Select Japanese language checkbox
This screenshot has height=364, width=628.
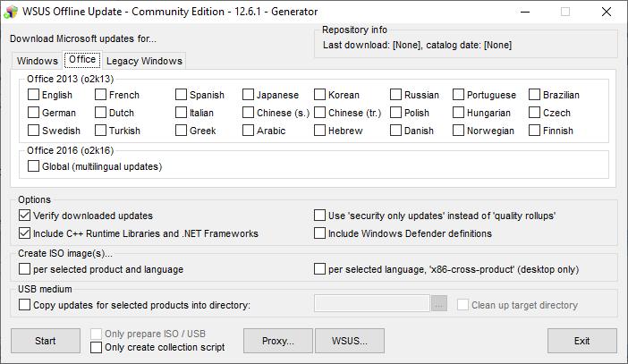(x=248, y=95)
